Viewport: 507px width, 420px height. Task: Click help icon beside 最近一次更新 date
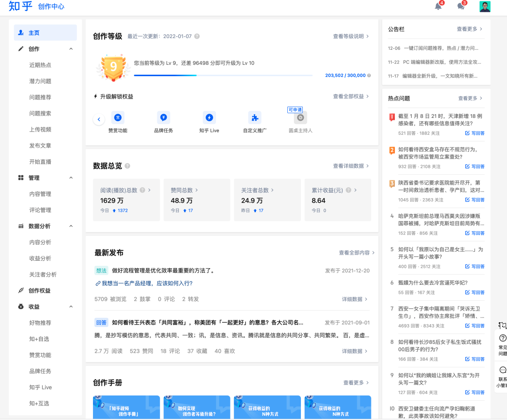click(x=197, y=36)
